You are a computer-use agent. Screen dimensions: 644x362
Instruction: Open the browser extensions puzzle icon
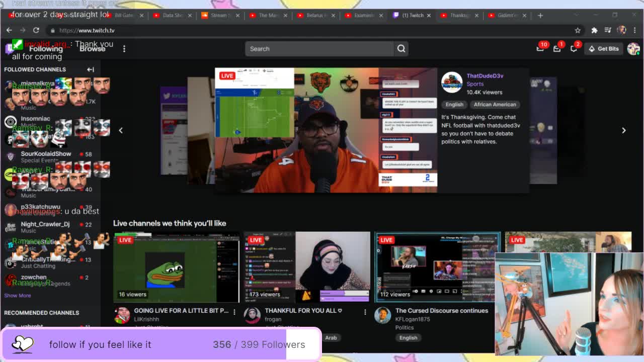coord(594,30)
